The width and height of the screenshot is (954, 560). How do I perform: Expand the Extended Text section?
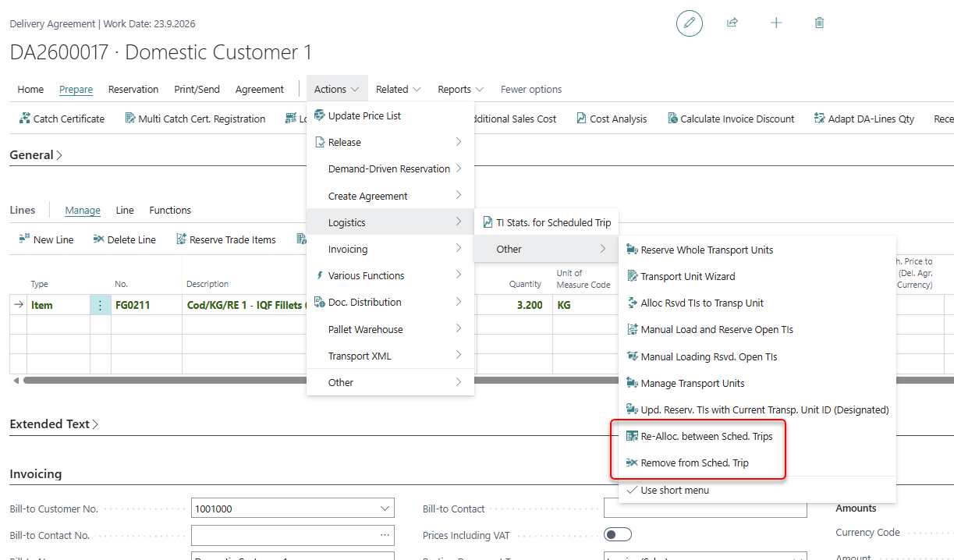pyautogui.click(x=54, y=424)
